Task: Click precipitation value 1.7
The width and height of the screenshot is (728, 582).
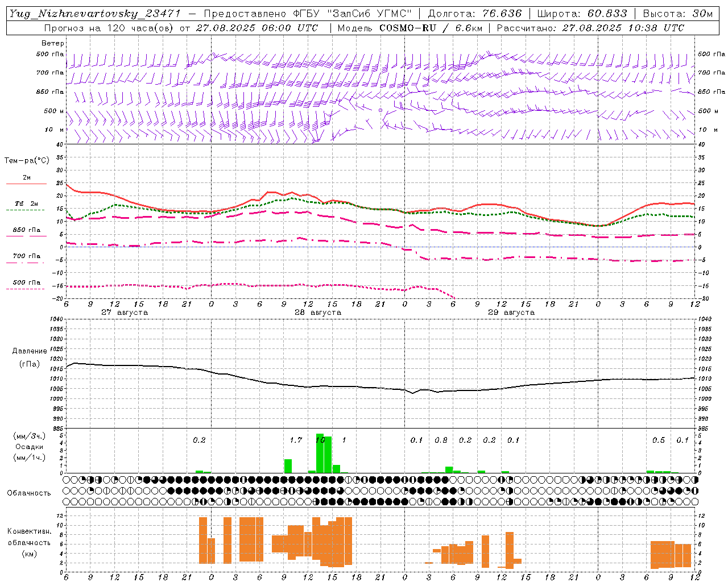Action: pos(296,440)
